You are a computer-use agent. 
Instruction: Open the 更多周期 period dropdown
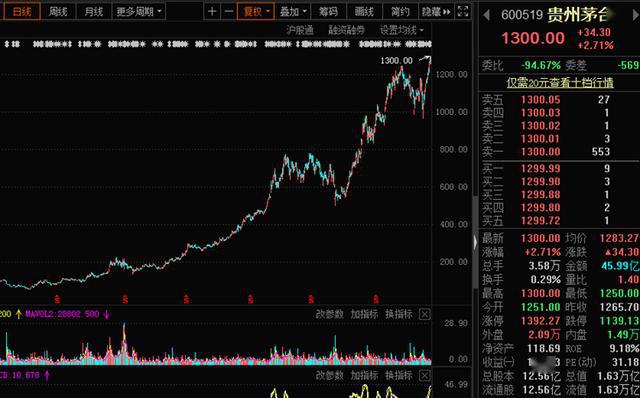click(x=139, y=11)
